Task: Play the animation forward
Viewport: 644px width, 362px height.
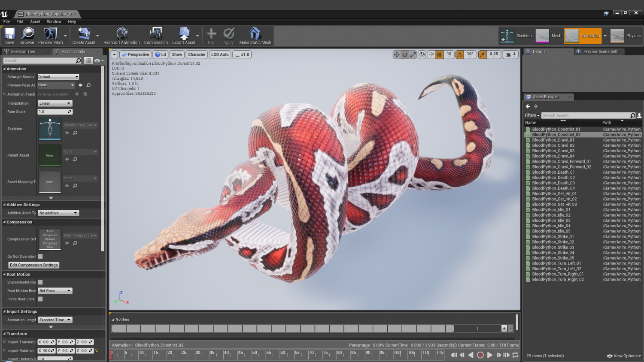Action: click(x=489, y=355)
